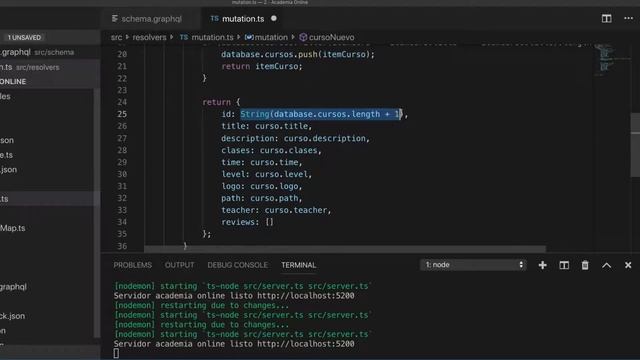The width and height of the screenshot is (640, 360).
Task: Maximize the panel with the up chevron
Action: (x=607, y=265)
